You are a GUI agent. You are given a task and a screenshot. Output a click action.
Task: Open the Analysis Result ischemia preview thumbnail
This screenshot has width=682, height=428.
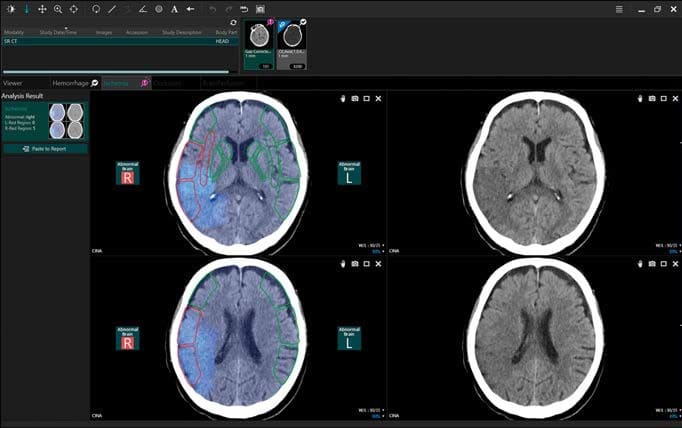click(66, 121)
